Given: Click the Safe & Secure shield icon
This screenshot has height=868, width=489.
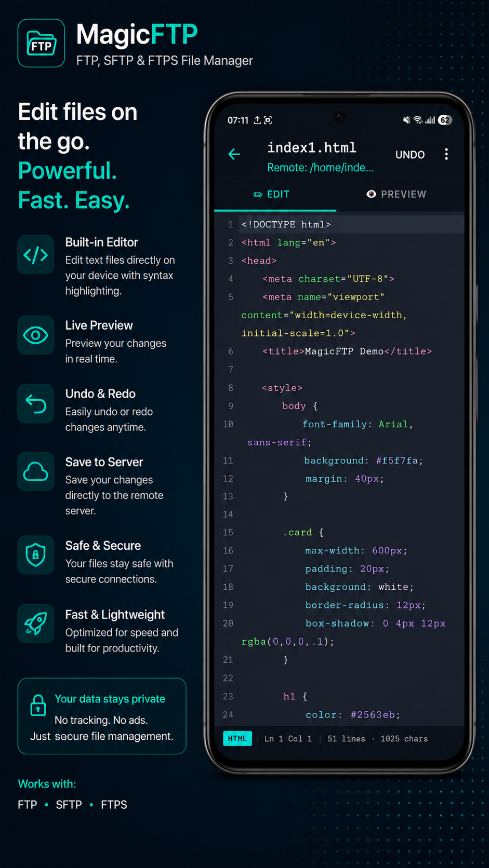Looking at the screenshot, I should point(36,555).
